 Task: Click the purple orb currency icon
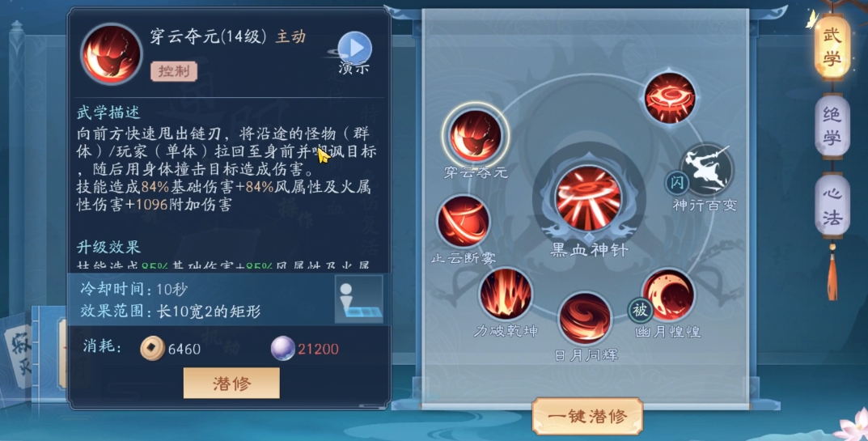click(283, 349)
